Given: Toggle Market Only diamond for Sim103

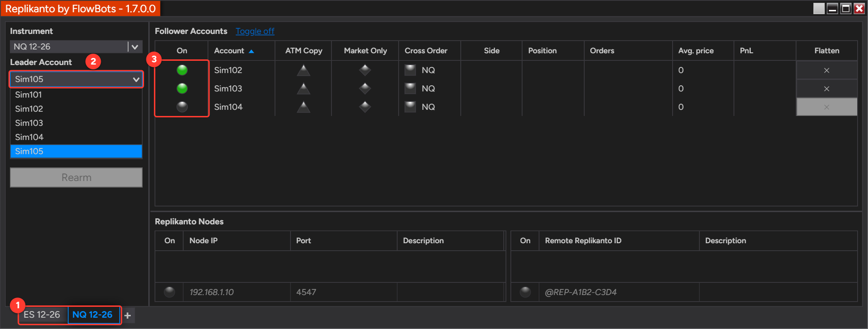Looking at the screenshot, I should 365,89.
